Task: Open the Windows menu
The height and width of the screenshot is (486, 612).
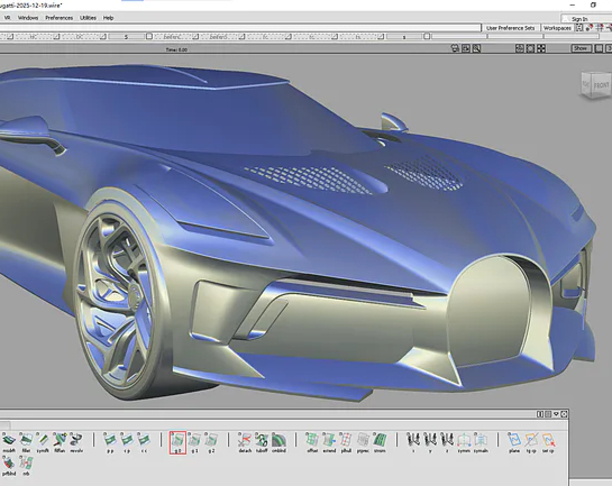Action: [28, 17]
